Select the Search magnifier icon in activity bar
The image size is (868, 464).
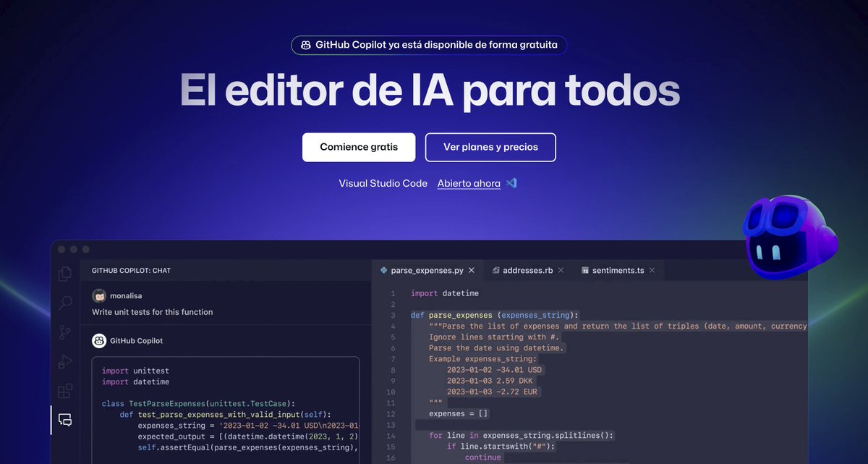(65, 303)
